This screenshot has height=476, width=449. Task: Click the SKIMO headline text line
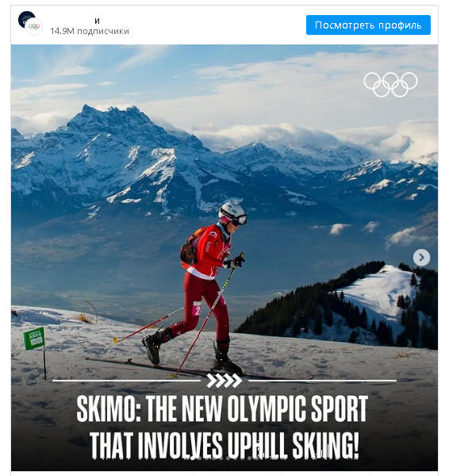click(222, 409)
